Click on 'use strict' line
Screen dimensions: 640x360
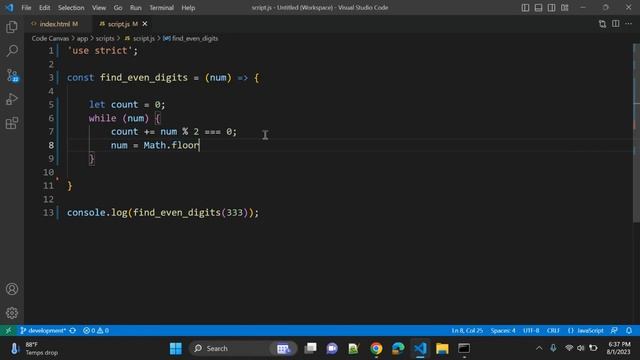(102, 51)
